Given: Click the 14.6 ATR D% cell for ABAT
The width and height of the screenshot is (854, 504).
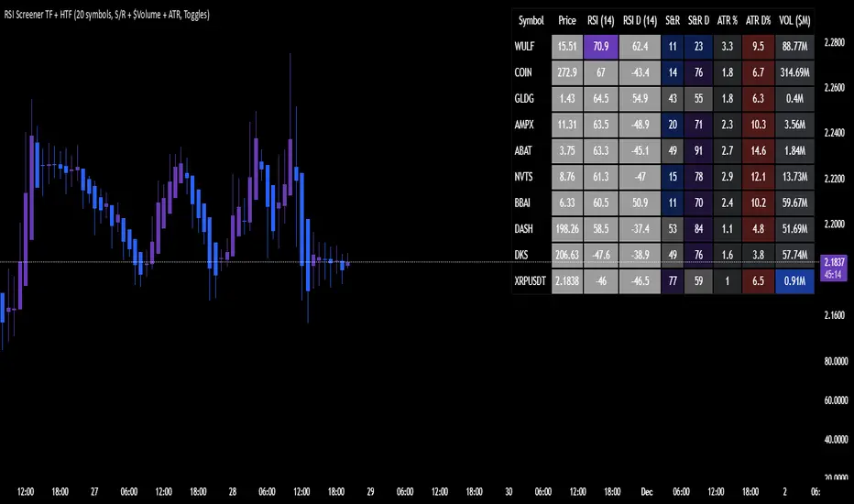Looking at the screenshot, I should point(758,151).
